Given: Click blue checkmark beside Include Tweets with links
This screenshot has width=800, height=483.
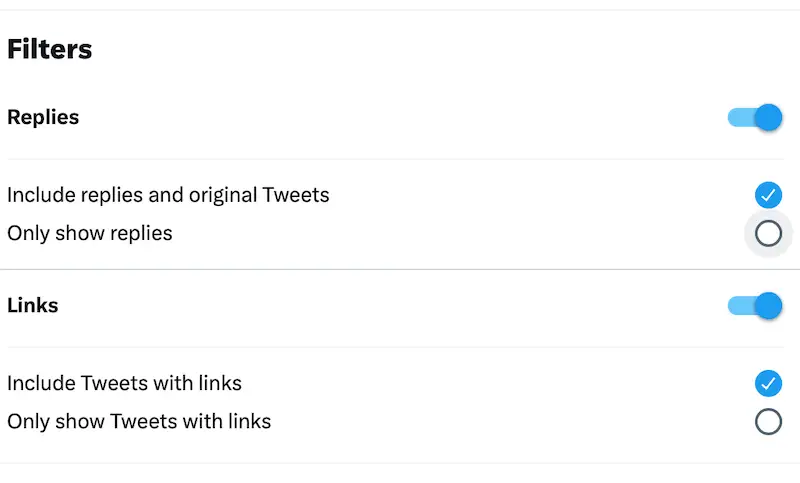Looking at the screenshot, I should (x=768, y=383).
